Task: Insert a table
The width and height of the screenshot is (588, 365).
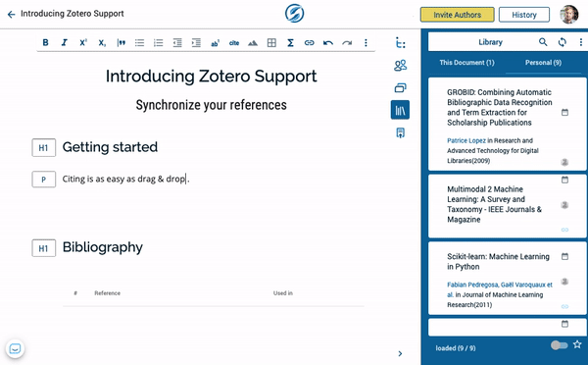Action: pyautogui.click(x=271, y=43)
